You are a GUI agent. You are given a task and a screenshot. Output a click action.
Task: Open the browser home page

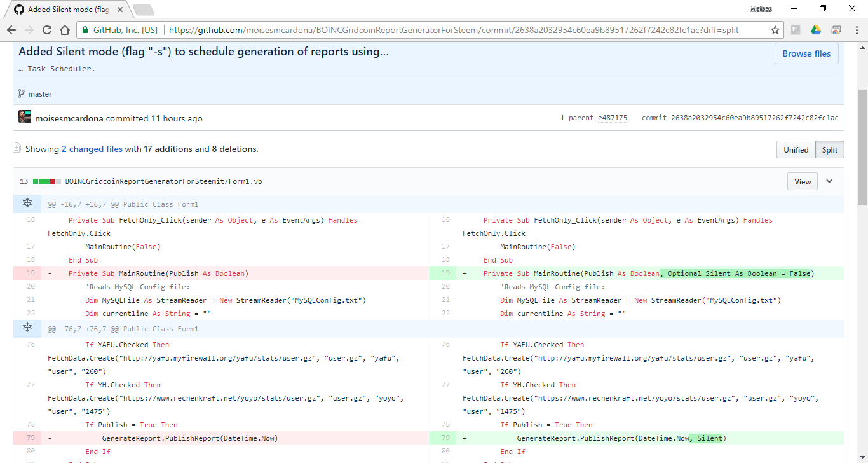tap(65, 30)
